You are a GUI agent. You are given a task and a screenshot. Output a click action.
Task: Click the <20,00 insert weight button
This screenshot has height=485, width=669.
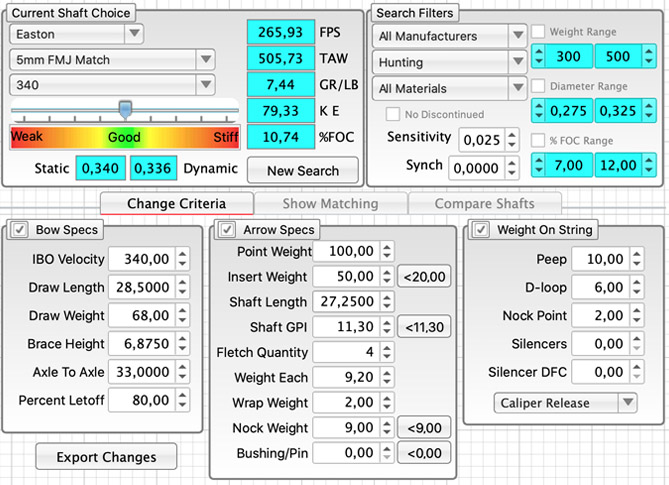point(424,277)
